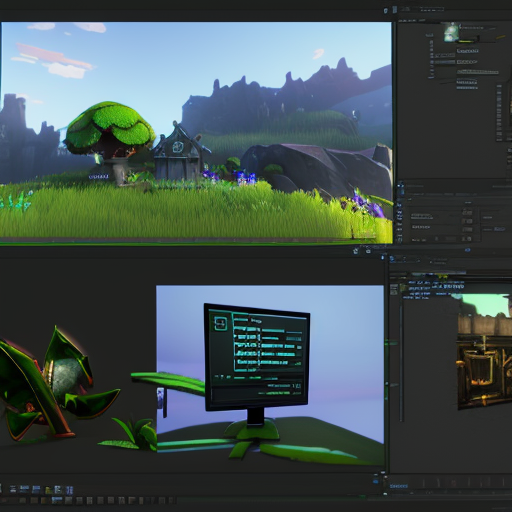Select the small preview thumbnail in the top-right panel
This screenshot has width=512, height=512.
[x=451, y=32]
